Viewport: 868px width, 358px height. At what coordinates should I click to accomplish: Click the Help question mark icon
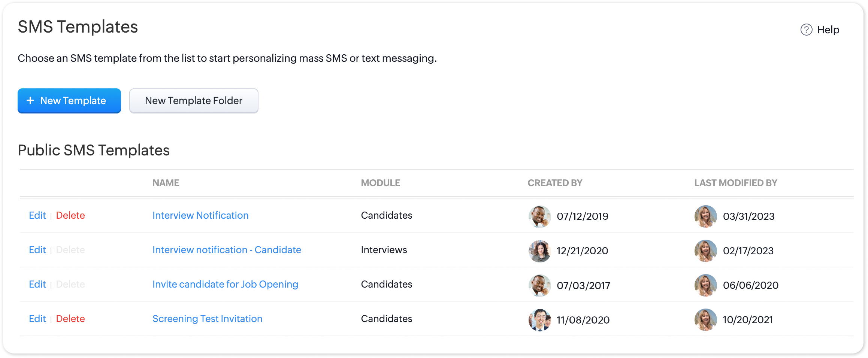click(806, 30)
